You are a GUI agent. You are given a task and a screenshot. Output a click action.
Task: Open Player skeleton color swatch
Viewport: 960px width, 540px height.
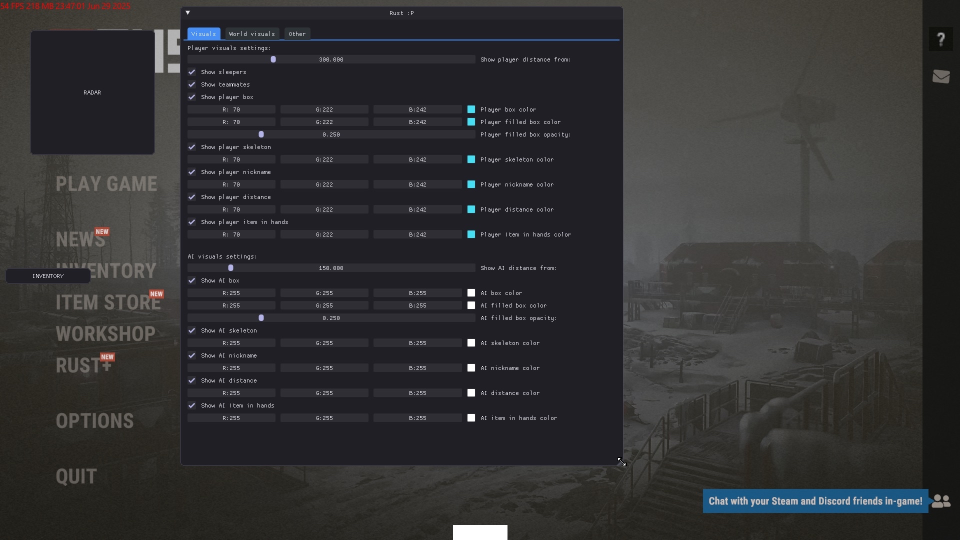pos(471,159)
